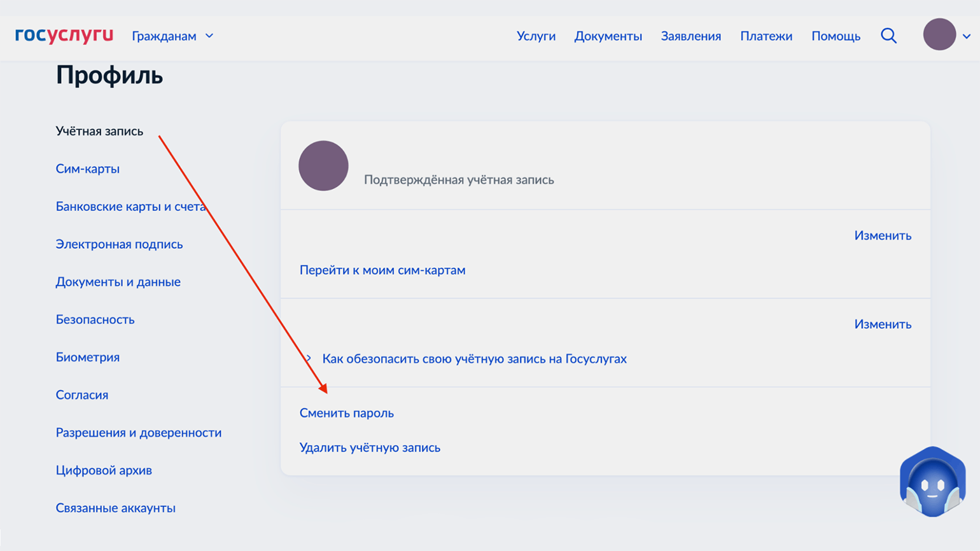The height and width of the screenshot is (551, 980).
Task: Open Заявления in top navigation
Action: pos(690,36)
